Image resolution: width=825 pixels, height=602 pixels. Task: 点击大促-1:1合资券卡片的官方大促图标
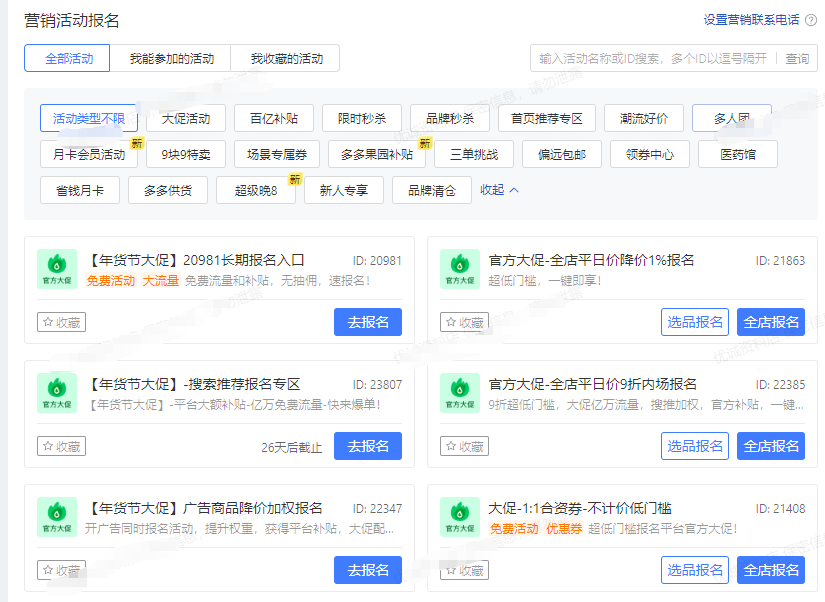[x=460, y=518]
